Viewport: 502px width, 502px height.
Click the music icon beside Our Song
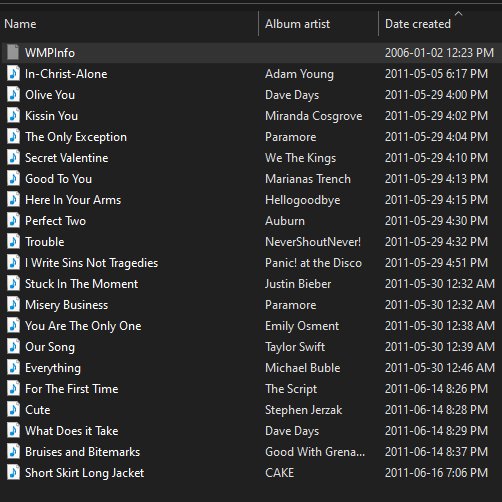click(13, 346)
